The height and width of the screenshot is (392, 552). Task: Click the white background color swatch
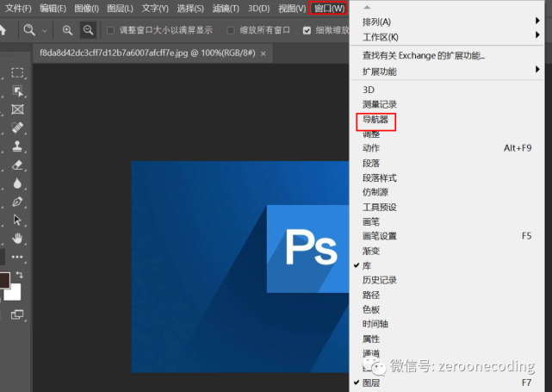coord(14,294)
